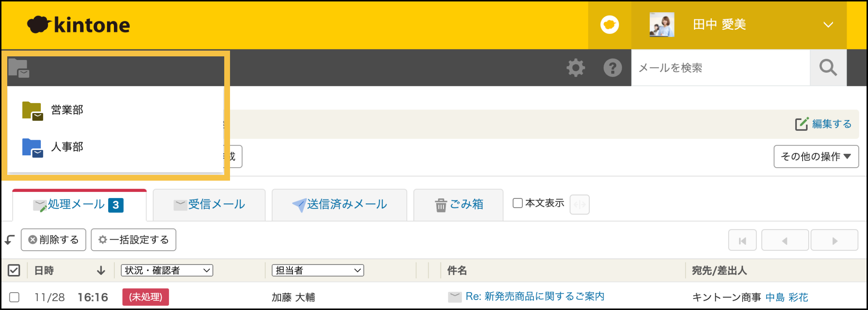The height and width of the screenshot is (310, 868).
Task: Click the magnifier search button
Action: tap(828, 68)
